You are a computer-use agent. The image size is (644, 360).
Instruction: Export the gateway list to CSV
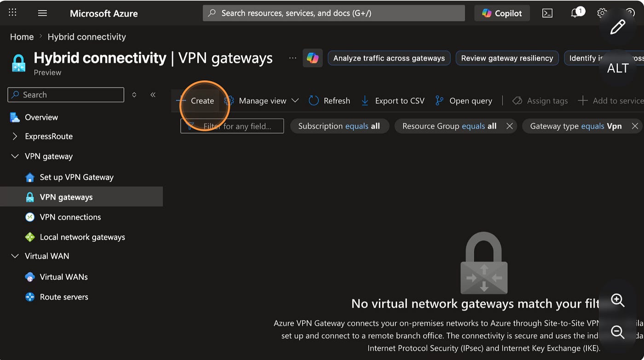click(x=392, y=101)
